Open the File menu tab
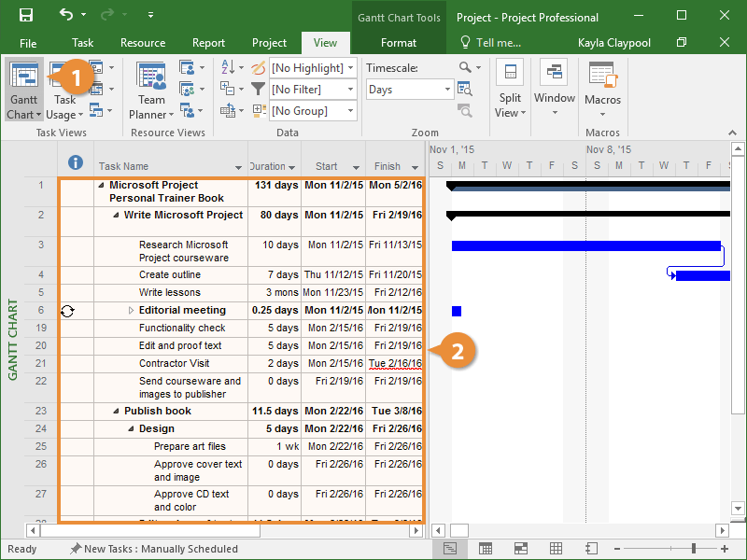Image resolution: width=747 pixels, height=560 pixels. [x=28, y=43]
